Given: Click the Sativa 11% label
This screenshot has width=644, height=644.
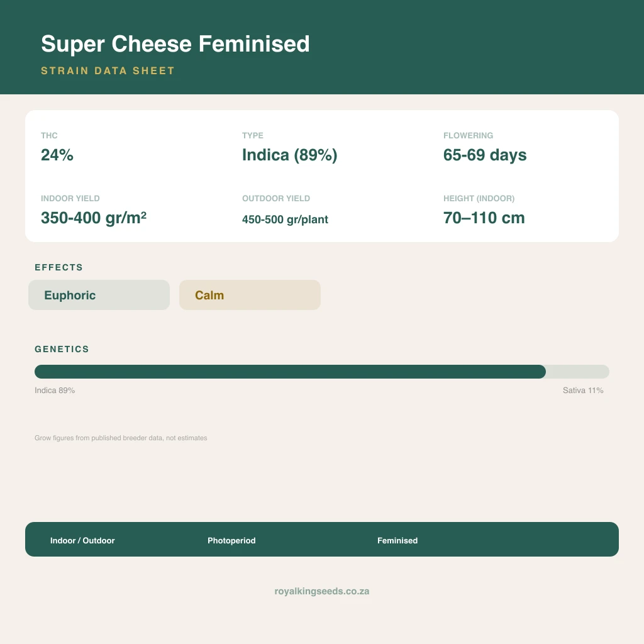Looking at the screenshot, I should pos(583,390).
